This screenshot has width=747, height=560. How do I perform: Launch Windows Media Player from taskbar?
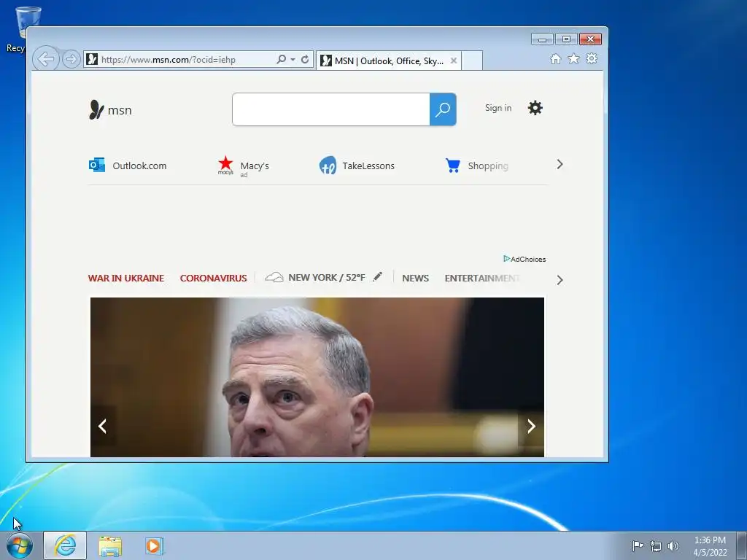[x=155, y=546]
